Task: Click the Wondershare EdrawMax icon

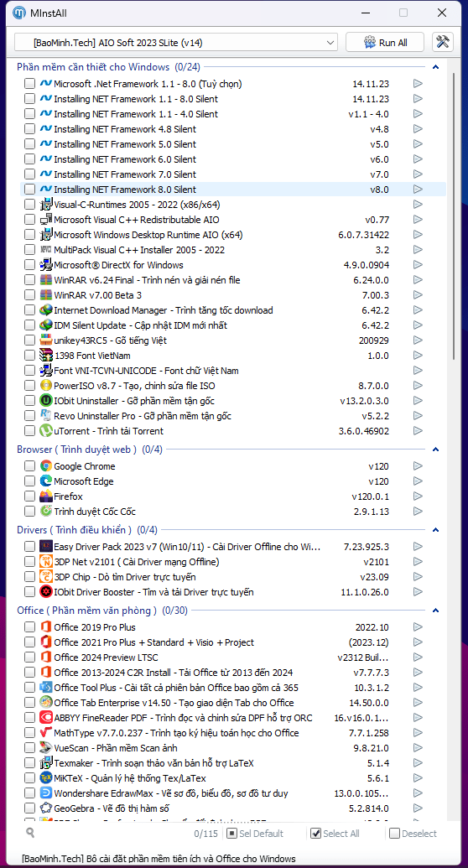Action: pyautogui.click(x=46, y=793)
